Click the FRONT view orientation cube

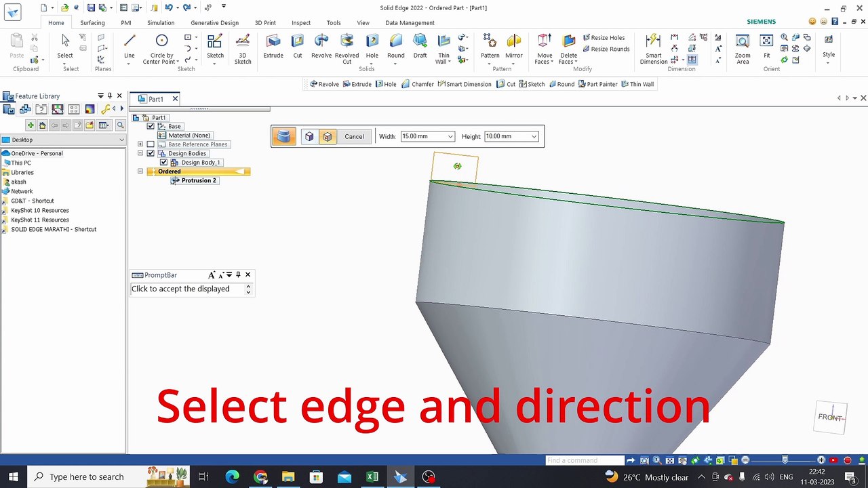click(x=830, y=418)
